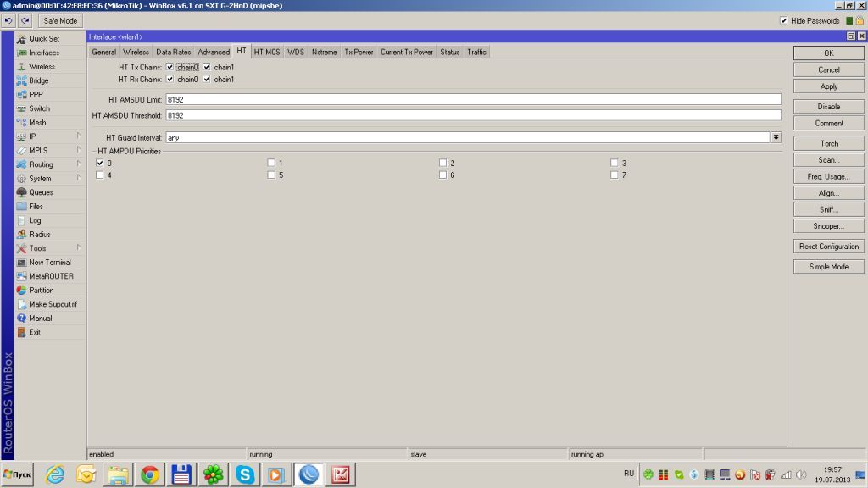Launch Google Chrome from taskbar
This screenshot has width=868, height=488.
click(x=149, y=474)
